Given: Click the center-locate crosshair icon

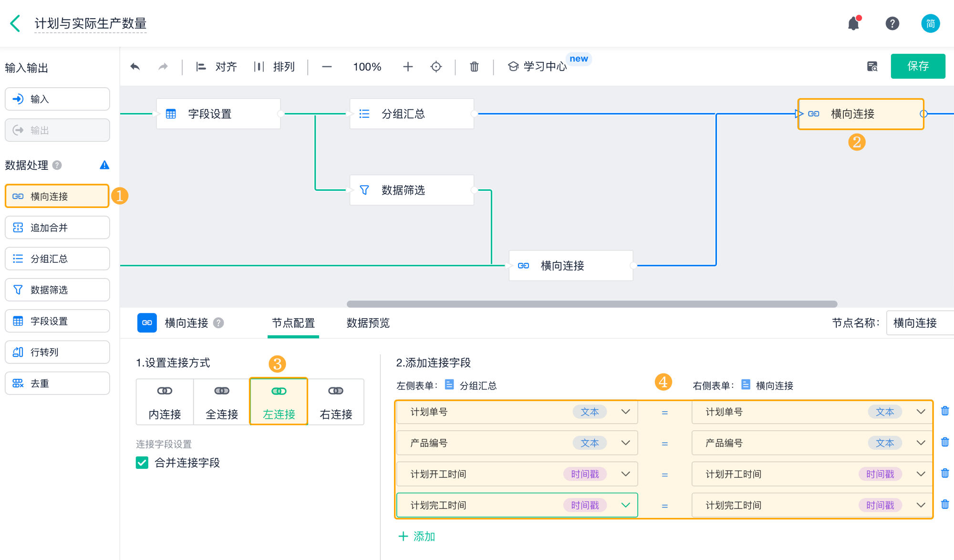Looking at the screenshot, I should coord(436,67).
